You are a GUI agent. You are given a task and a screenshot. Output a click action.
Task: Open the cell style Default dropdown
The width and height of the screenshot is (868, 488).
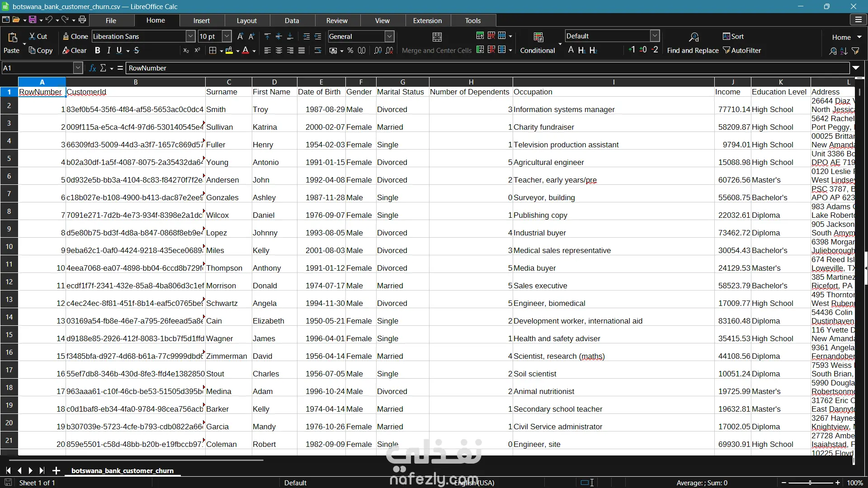click(x=655, y=36)
